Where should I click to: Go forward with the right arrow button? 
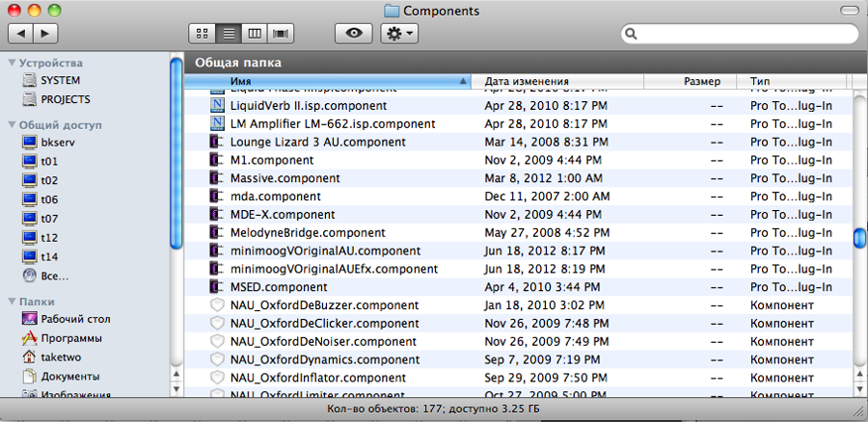[x=46, y=35]
